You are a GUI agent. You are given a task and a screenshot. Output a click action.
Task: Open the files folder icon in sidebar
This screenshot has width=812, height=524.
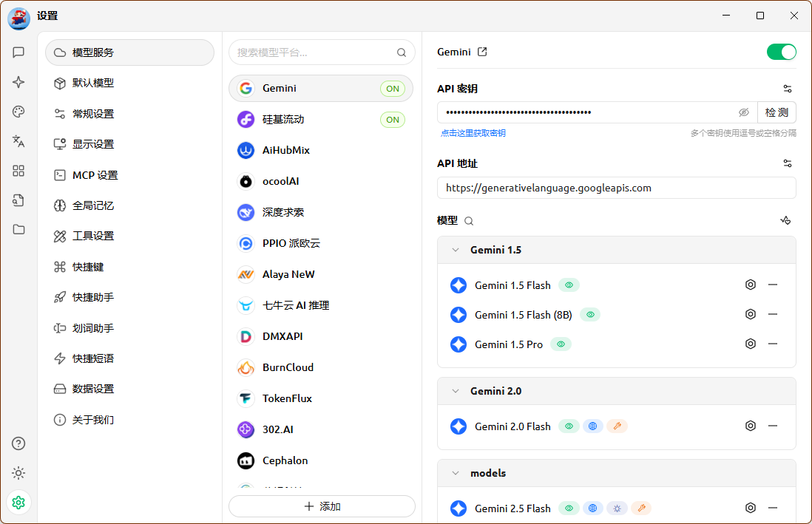pos(18,229)
